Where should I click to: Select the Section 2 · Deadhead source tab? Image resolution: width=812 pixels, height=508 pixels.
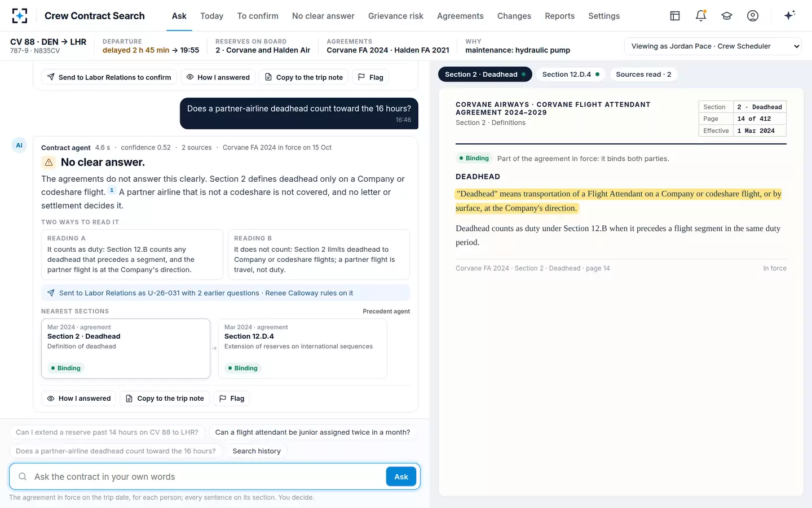pyautogui.click(x=485, y=75)
